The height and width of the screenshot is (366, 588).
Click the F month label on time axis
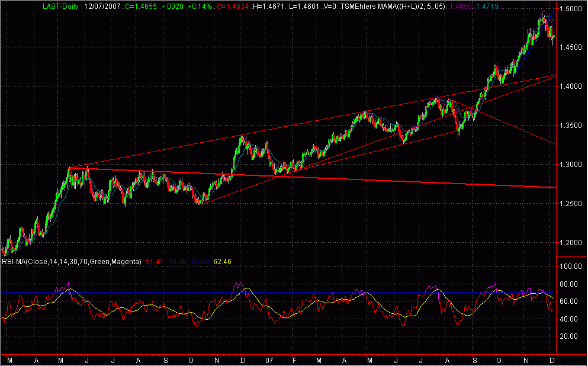coord(294,361)
